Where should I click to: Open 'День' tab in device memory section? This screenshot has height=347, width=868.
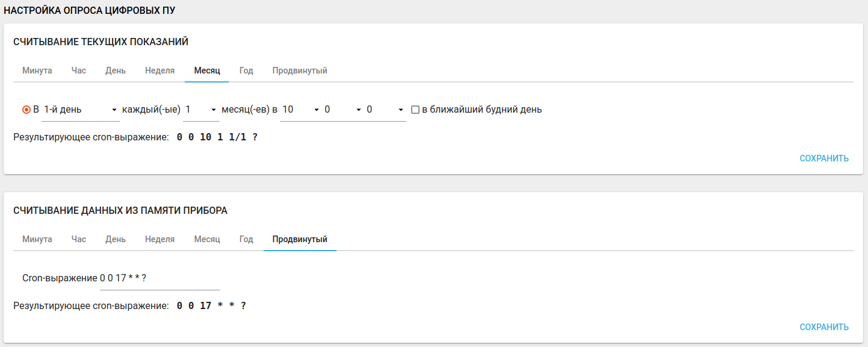click(x=116, y=239)
